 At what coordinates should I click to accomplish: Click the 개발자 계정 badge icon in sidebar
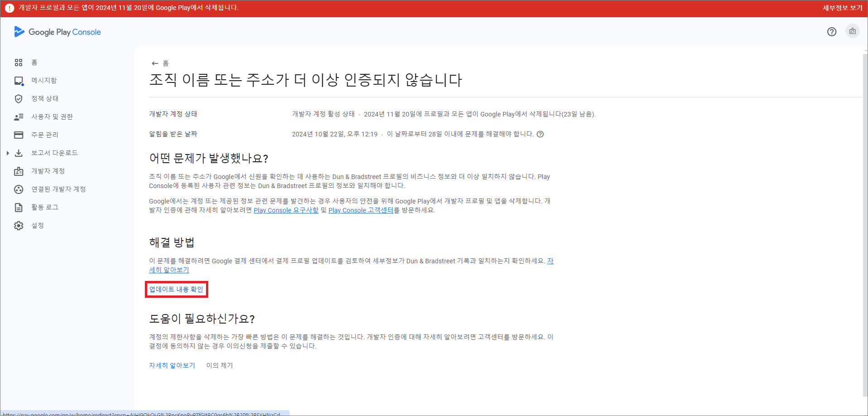[19, 171]
